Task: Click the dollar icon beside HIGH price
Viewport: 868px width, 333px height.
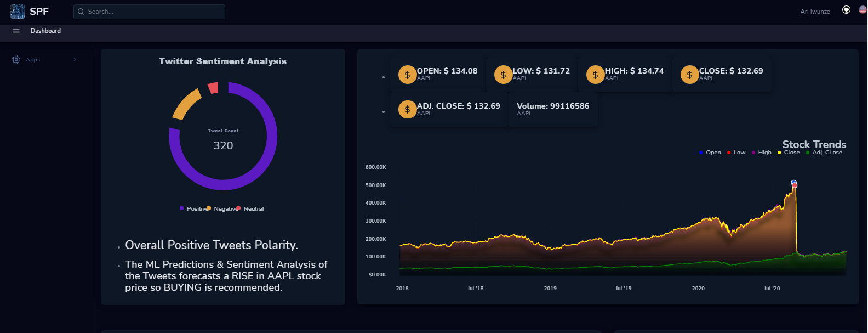Action: pos(595,75)
